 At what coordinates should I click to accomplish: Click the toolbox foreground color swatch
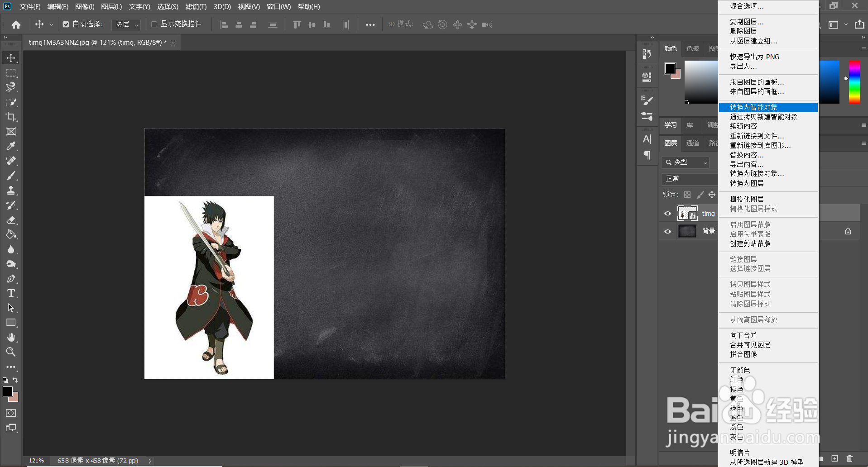click(8, 391)
